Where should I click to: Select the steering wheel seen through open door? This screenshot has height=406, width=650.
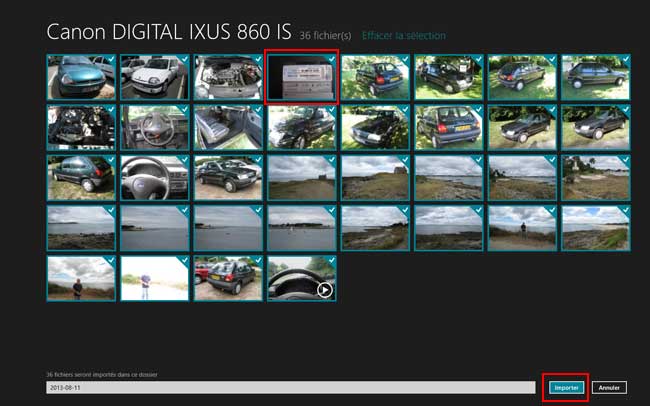coord(155,127)
